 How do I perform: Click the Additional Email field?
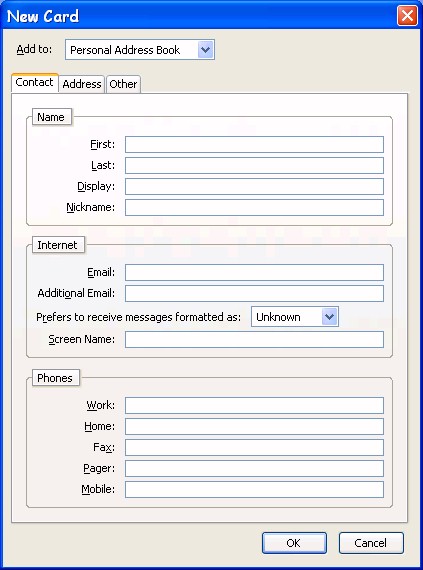tap(254, 293)
